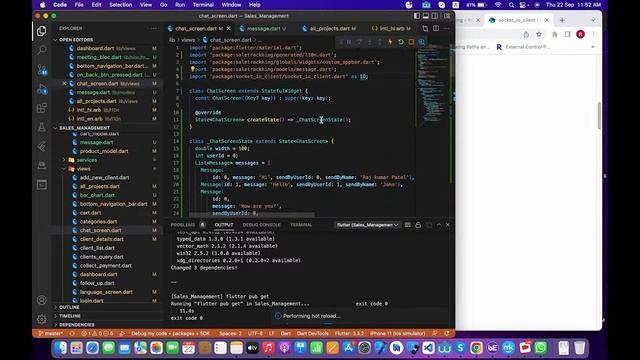Open the Terminal panel tab
The image size is (640, 360).
[301, 225]
